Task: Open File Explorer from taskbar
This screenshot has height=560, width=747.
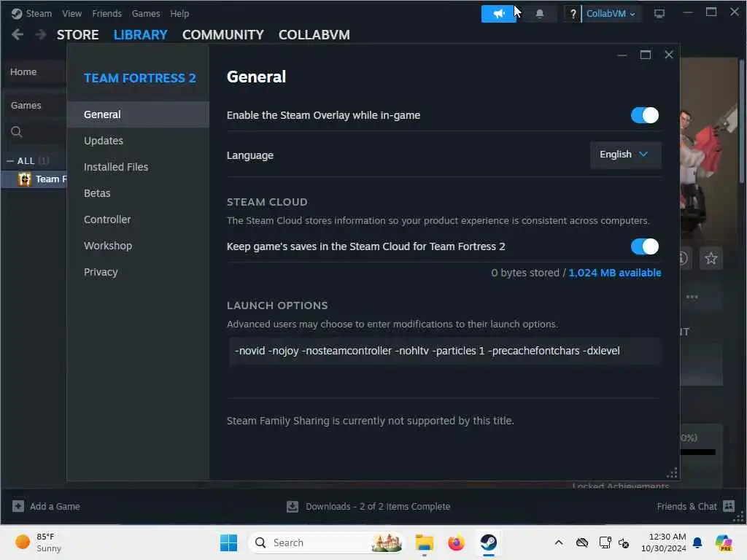Action: (x=424, y=542)
